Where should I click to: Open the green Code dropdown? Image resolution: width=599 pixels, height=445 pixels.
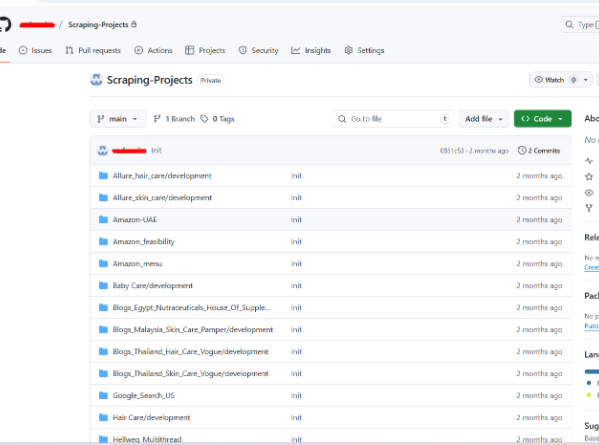click(x=542, y=119)
